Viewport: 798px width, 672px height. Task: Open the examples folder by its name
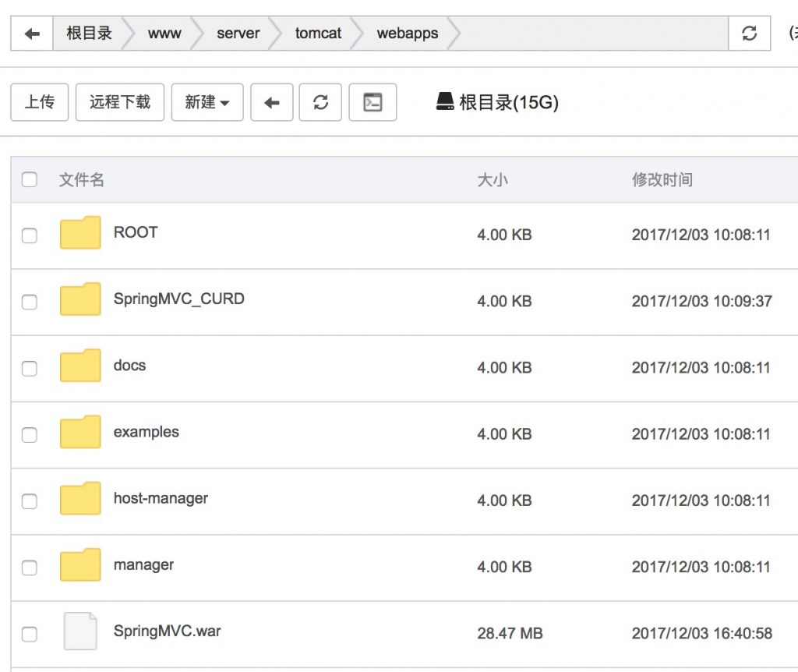(x=146, y=432)
